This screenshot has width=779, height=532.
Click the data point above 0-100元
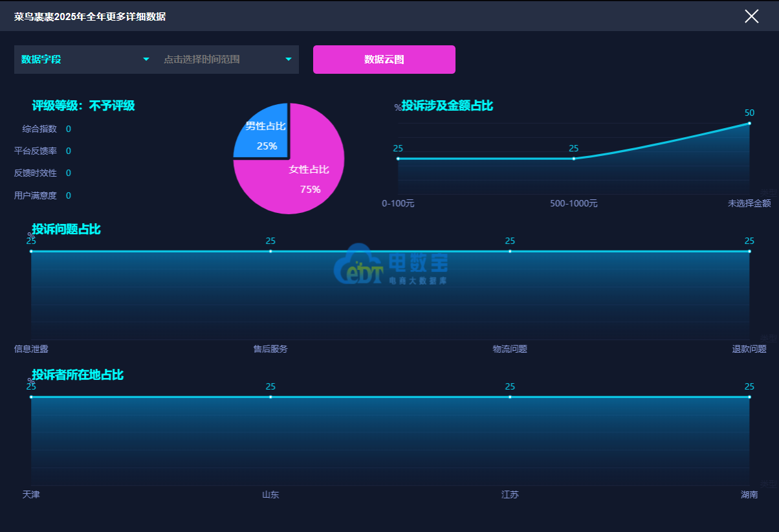coord(398,159)
